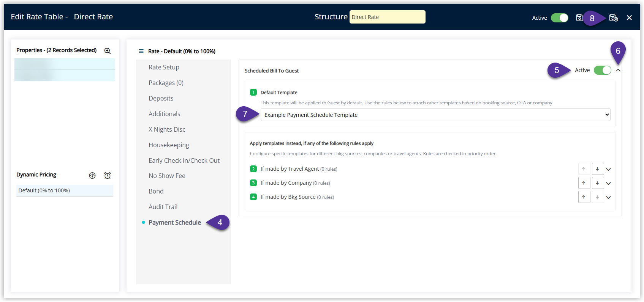Move Travel Agent rule down
This screenshot has width=644, height=302.
[x=598, y=169]
